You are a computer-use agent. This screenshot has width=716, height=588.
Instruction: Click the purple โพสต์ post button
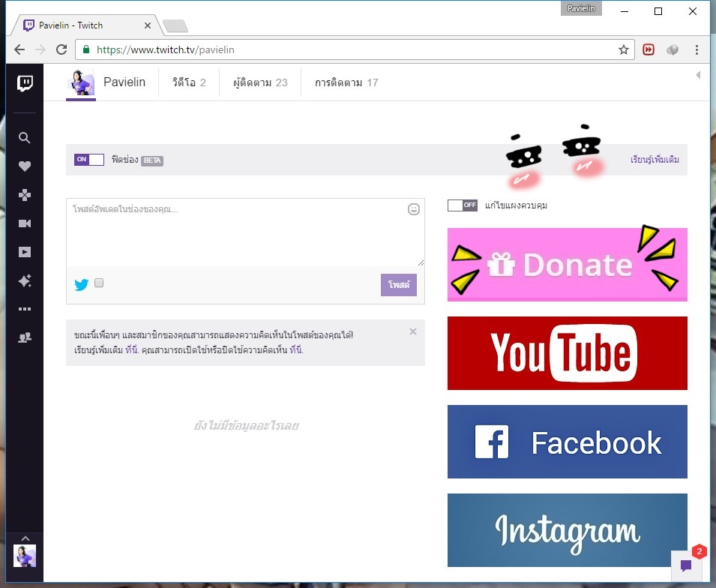pos(399,285)
